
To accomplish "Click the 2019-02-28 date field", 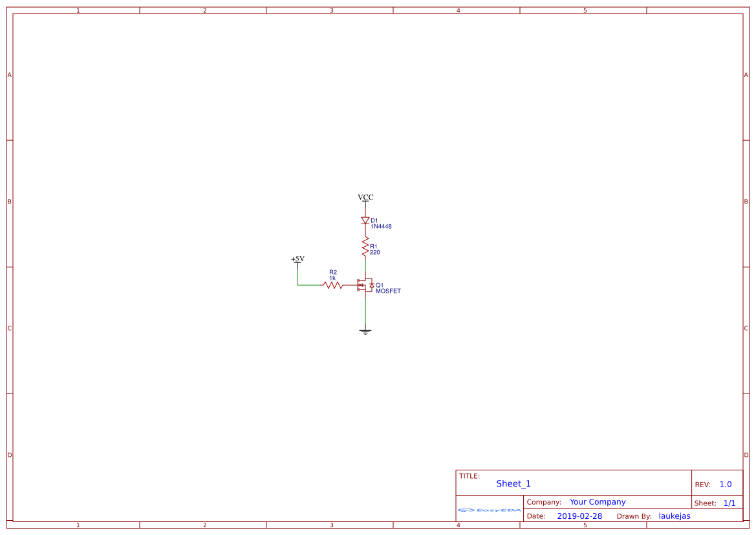I will 581,516.
